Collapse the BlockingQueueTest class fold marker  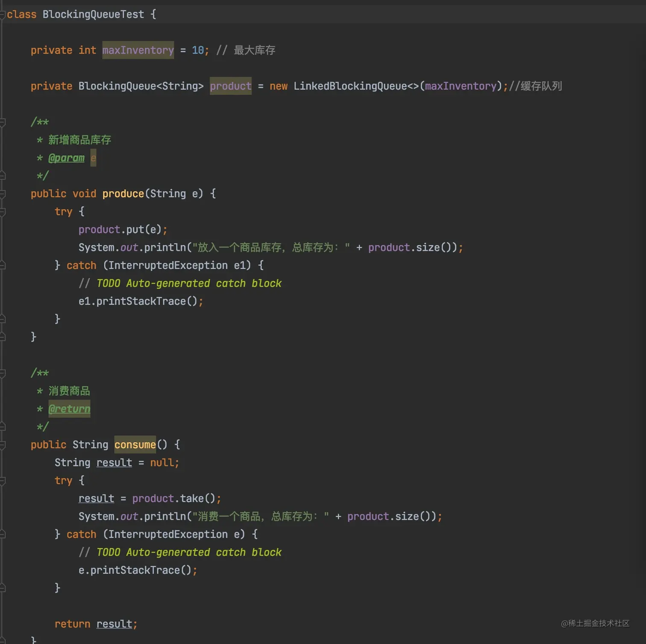(2, 15)
